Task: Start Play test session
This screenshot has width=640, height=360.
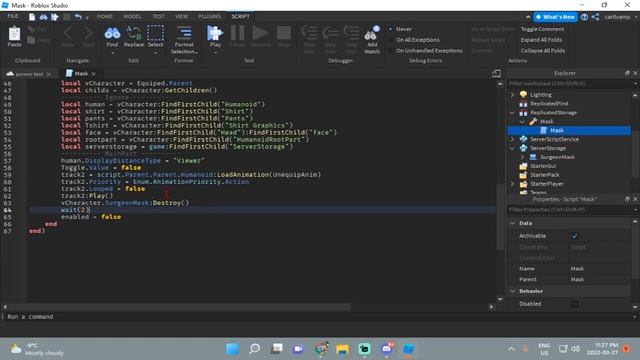Action: pyautogui.click(x=215, y=34)
